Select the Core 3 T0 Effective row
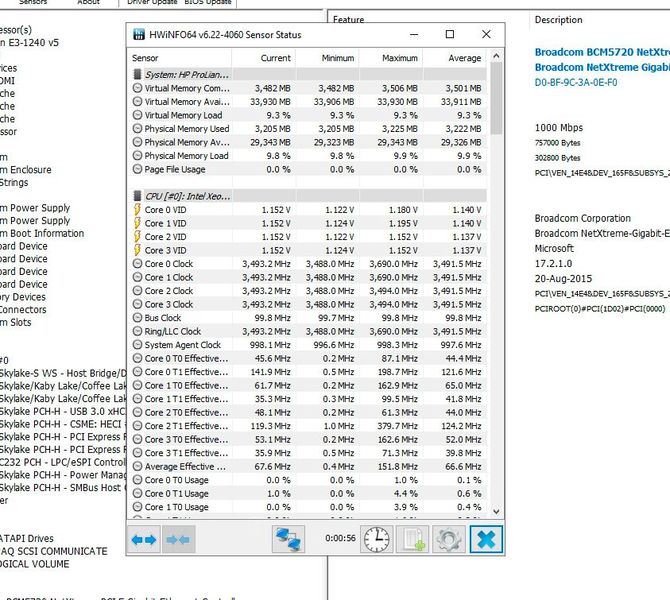Image resolution: width=670 pixels, height=600 pixels. 309,439
